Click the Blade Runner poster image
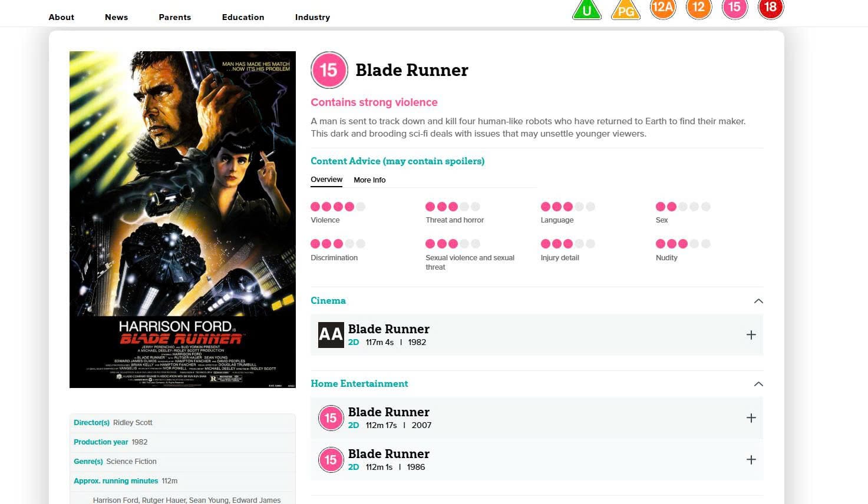 point(183,220)
